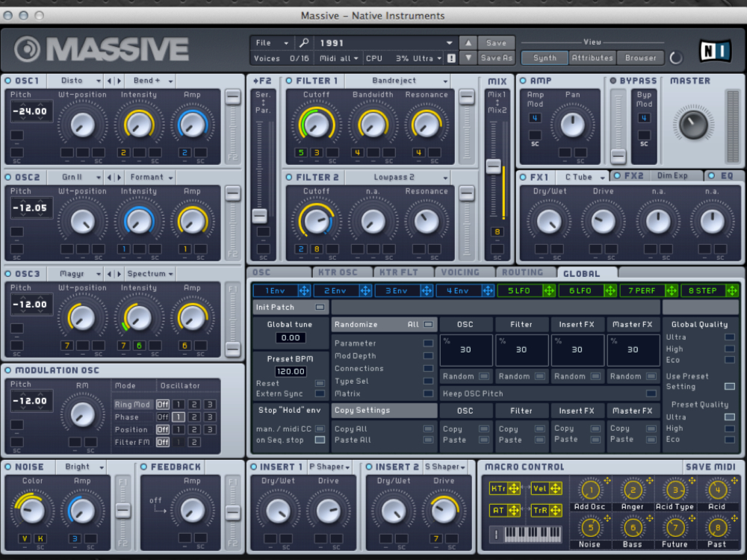Click the Massive logo icon
The height and width of the screenshot is (560, 747).
pyautogui.click(x=27, y=49)
